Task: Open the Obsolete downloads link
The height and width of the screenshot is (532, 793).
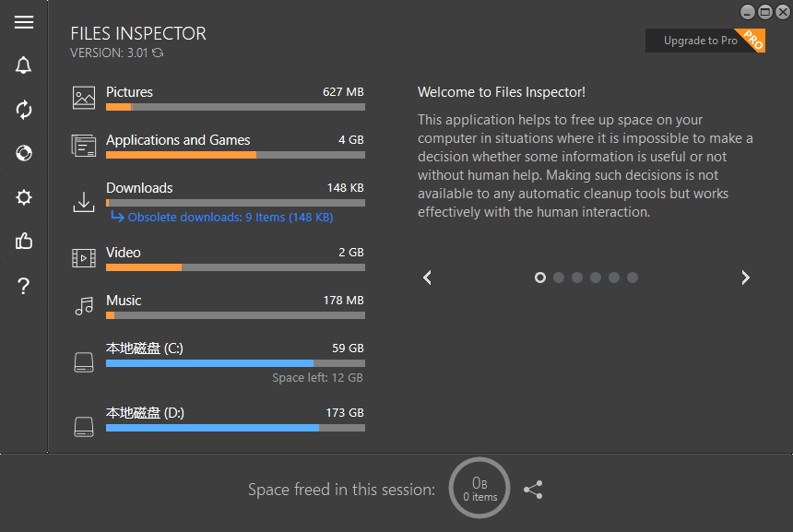Action: tap(230, 218)
